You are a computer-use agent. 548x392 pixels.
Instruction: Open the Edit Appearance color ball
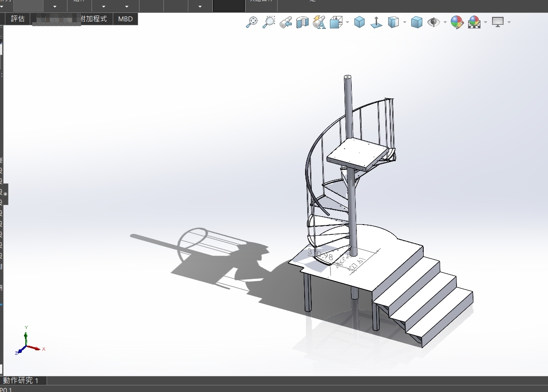457,22
